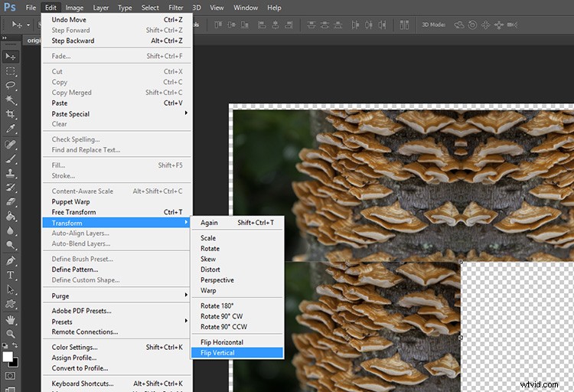Open the Filter menu

[x=176, y=8]
